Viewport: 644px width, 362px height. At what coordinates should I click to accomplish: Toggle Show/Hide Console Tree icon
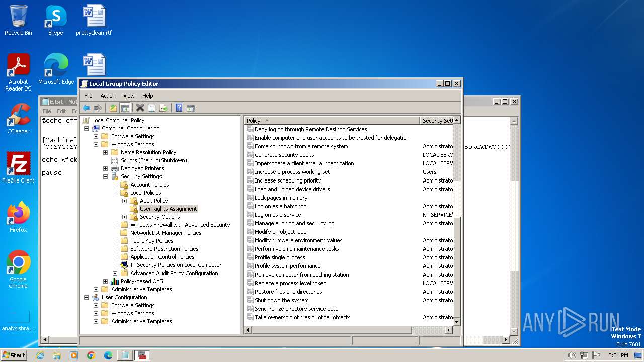pyautogui.click(x=125, y=108)
